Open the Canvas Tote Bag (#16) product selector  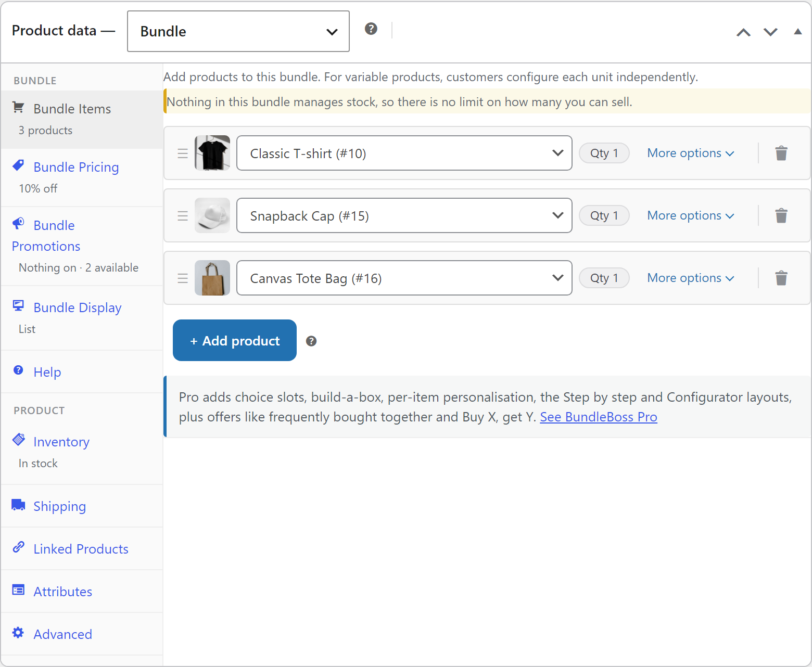click(x=404, y=278)
